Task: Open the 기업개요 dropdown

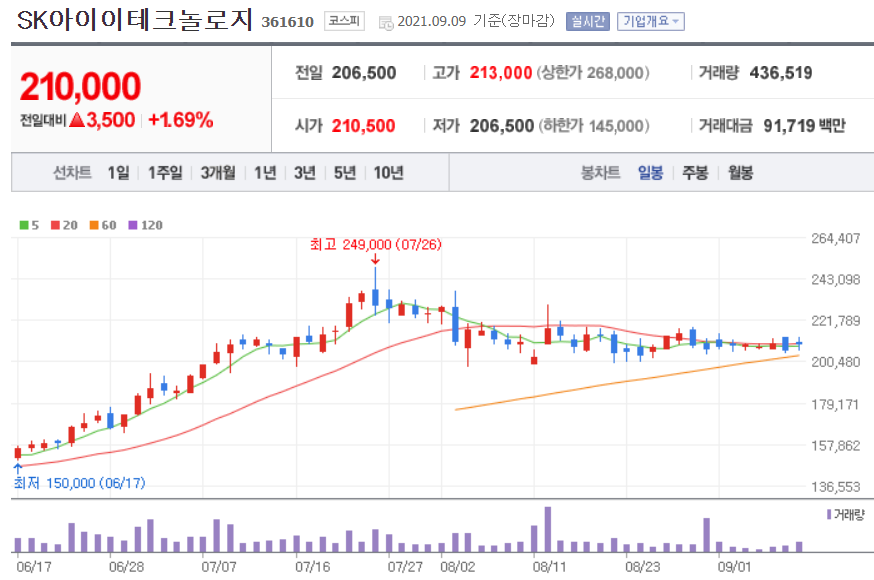Action: [x=650, y=22]
